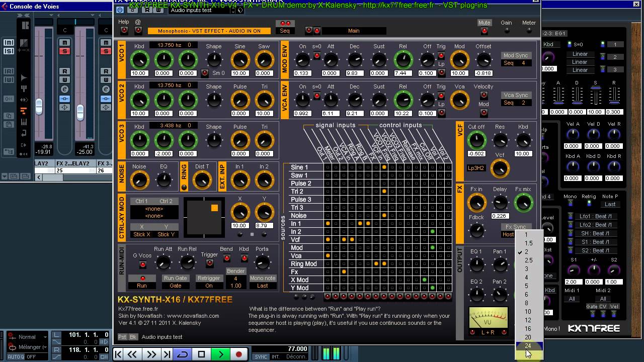This screenshot has width=644, height=362.
Task: Click the plug-in Write automation W button
Action: 157,10
